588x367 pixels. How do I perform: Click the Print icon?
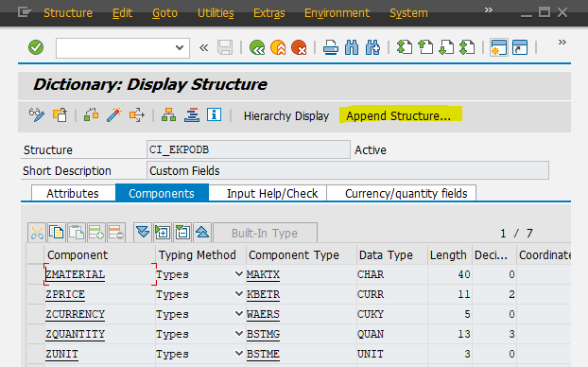pyautogui.click(x=331, y=47)
